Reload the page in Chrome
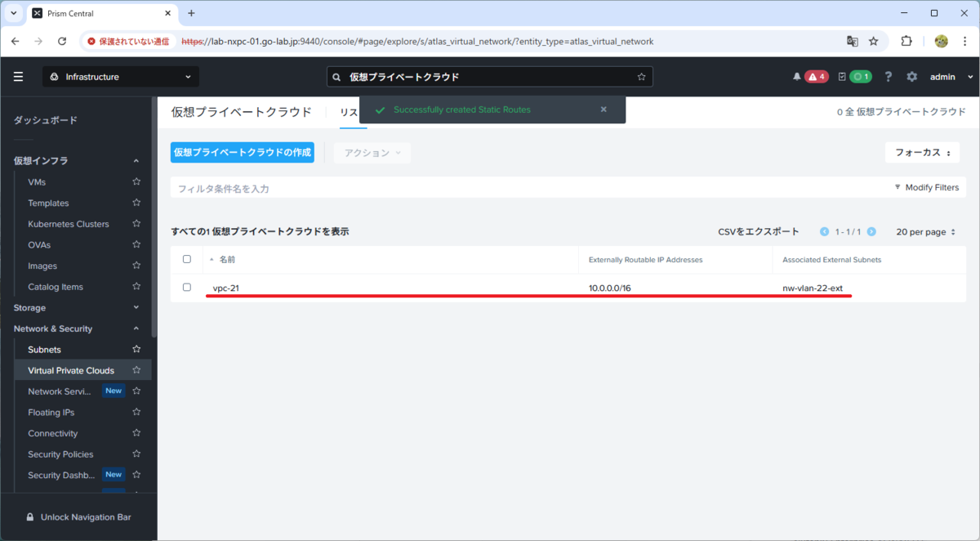The width and height of the screenshot is (980, 541). pyautogui.click(x=62, y=41)
